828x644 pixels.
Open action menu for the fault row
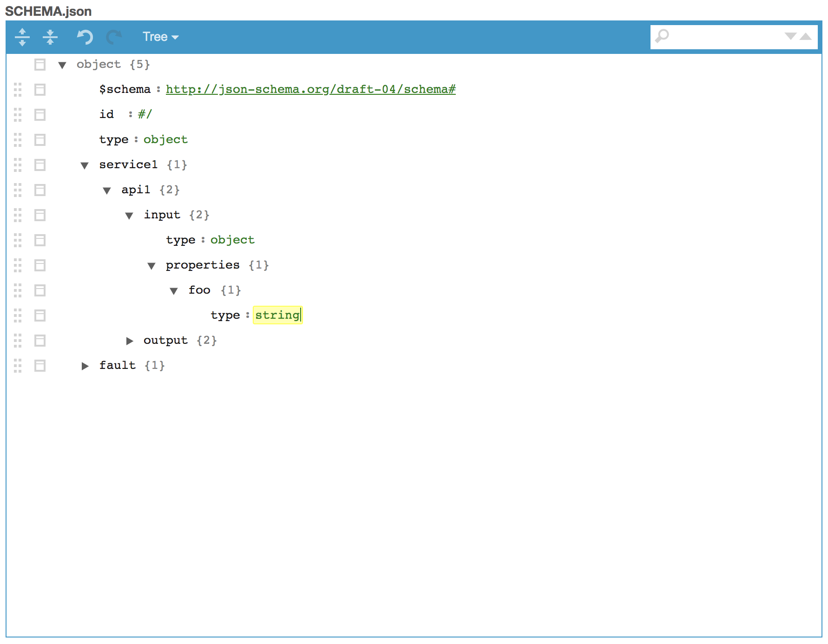click(40, 366)
